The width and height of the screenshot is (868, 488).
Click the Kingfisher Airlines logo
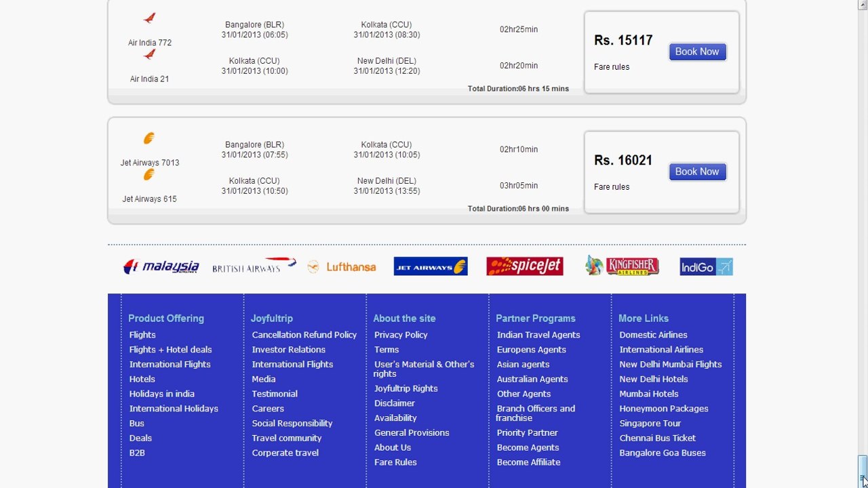coord(622,266)
